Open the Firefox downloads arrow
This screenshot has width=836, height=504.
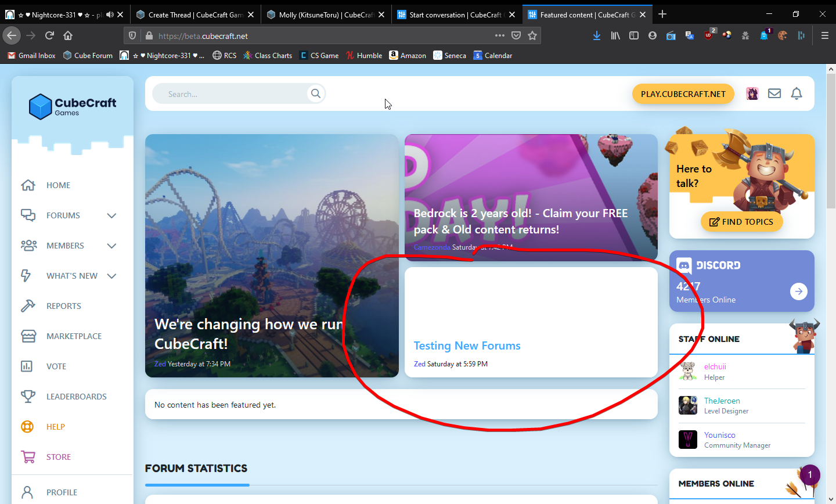597,35
